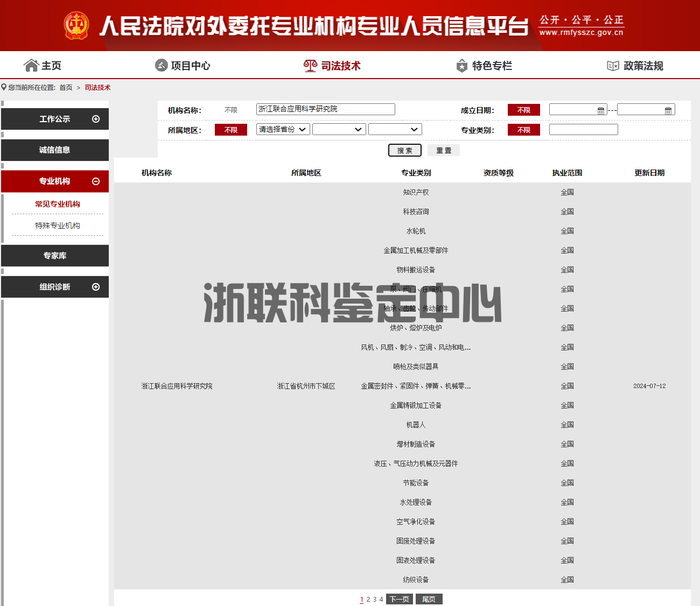
Task: Click the location pin icon in the breadcrumb
Action: click(x=4, y=87)
